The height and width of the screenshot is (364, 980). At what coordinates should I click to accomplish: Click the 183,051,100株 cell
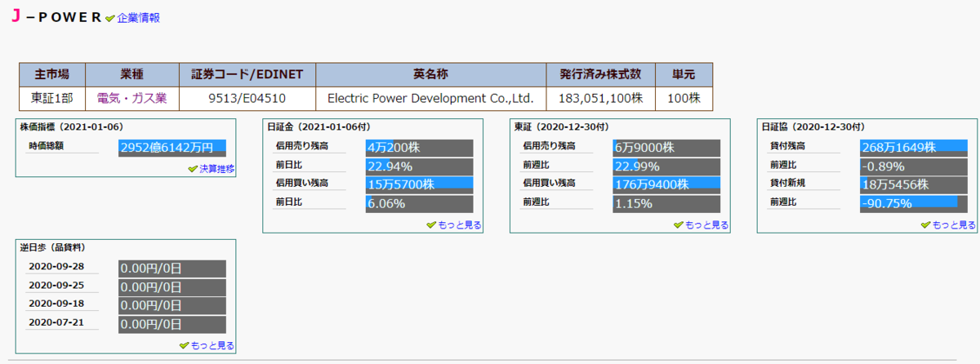(x=601, y=98)
